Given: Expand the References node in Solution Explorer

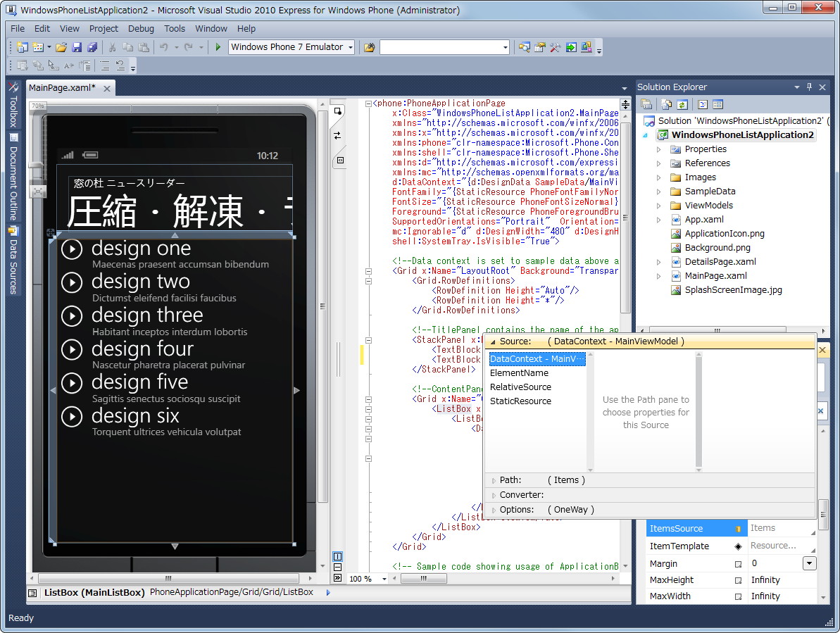Looking at the screenshot, I should pos(658,163).
